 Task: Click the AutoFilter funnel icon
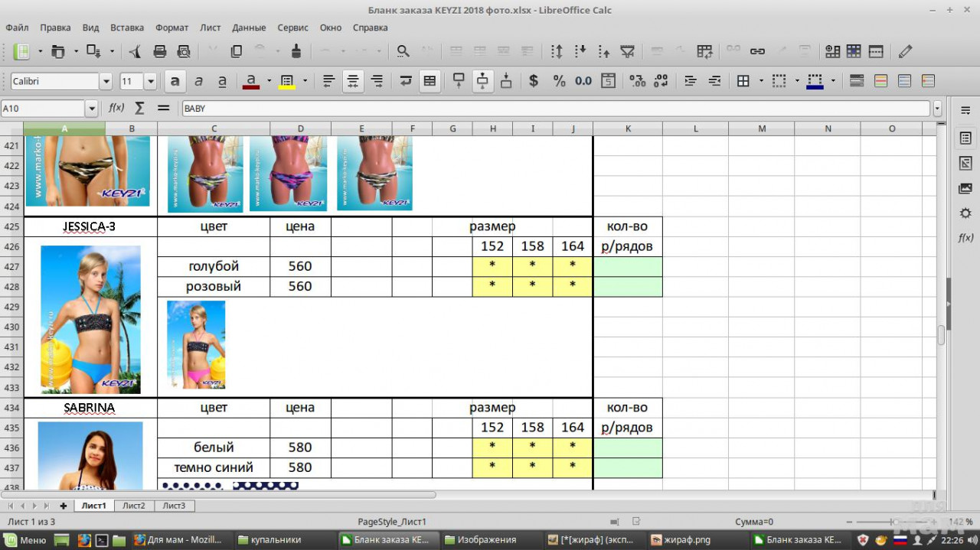click(627, 51)
